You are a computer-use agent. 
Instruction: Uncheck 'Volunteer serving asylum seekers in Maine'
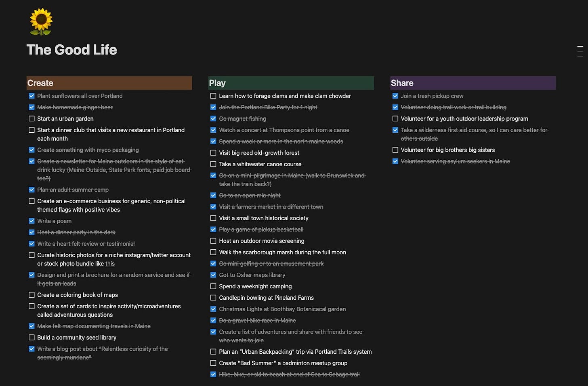pyautogui.click(x=395, y=161)
